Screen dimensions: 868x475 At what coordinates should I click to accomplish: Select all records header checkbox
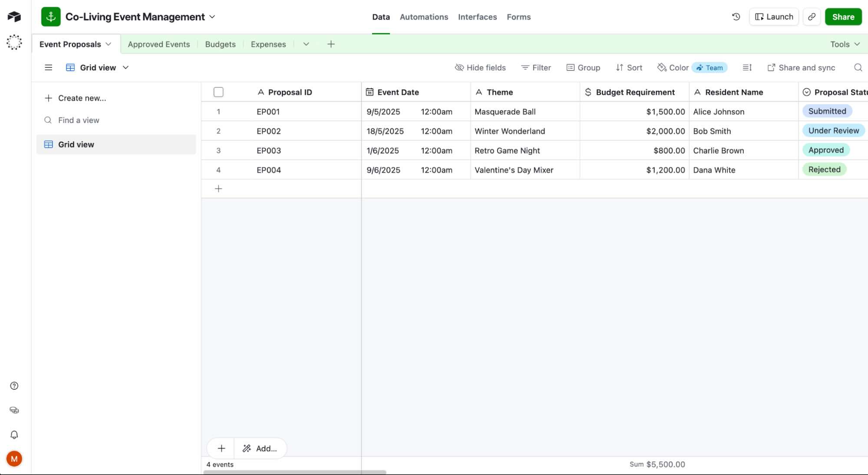pyautogui.click(x=218, y=92)
